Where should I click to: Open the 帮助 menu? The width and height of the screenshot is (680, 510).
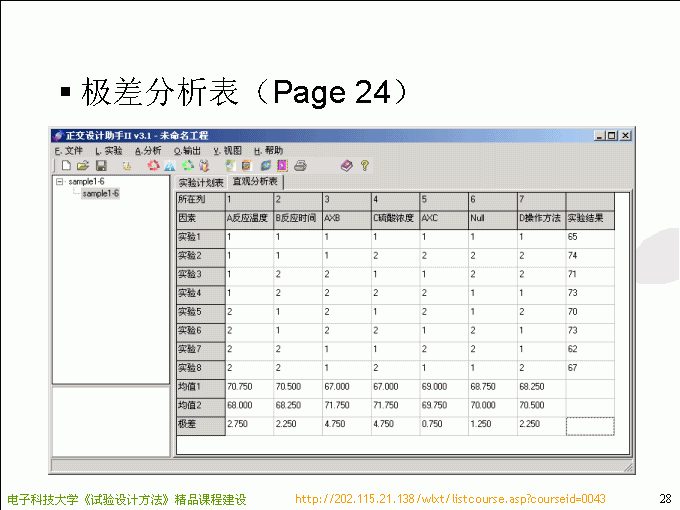(268, 150)
